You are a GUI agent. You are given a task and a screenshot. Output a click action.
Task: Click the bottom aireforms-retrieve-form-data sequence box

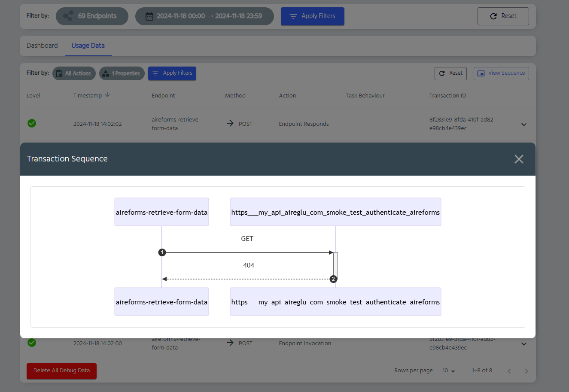[x=161, y=302]
